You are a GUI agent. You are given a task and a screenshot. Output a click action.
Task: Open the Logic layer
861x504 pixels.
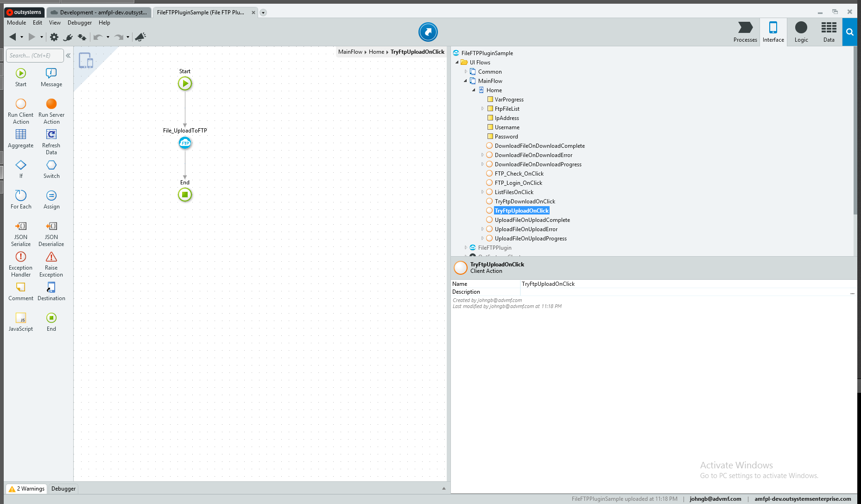click(x=801, y=32)
